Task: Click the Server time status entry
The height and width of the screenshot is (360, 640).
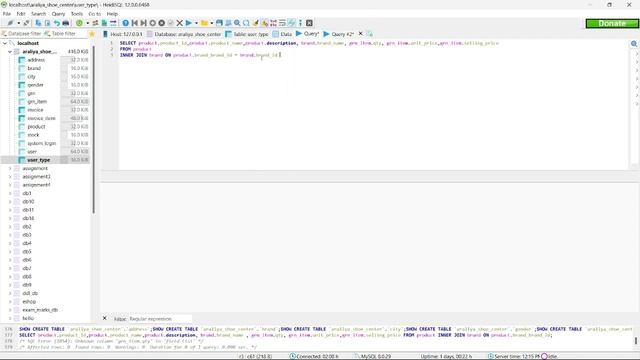Action: click(513, 356)
